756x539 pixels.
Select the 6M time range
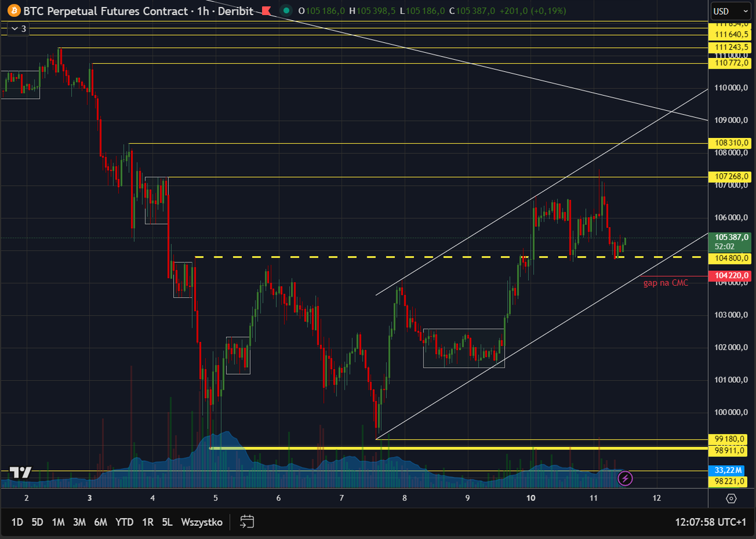pos(100,522)
